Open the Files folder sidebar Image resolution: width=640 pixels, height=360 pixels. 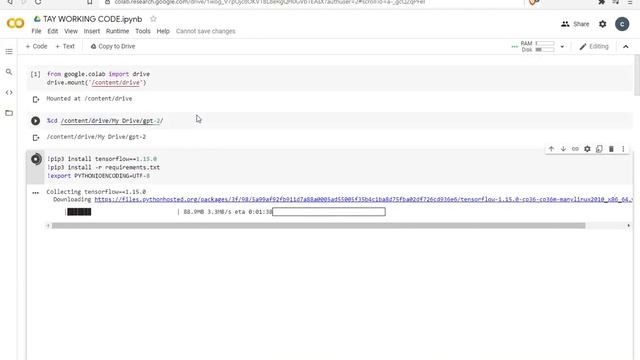click(9, 113)
